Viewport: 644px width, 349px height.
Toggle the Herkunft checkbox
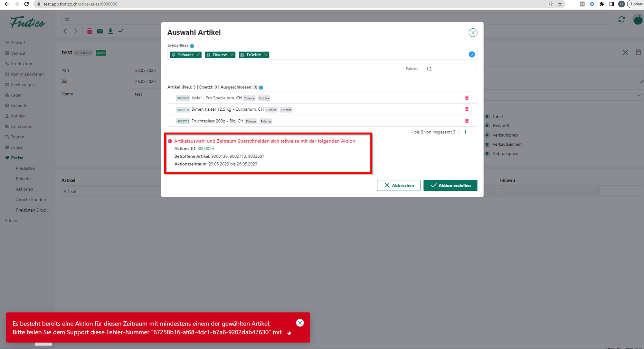pyautogui.click(x=487, y=126)
